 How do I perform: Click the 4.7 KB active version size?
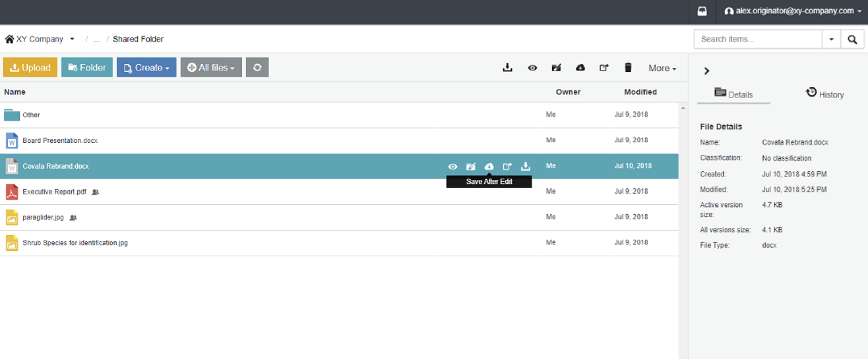pyautogui.click(x=772, y=205)
